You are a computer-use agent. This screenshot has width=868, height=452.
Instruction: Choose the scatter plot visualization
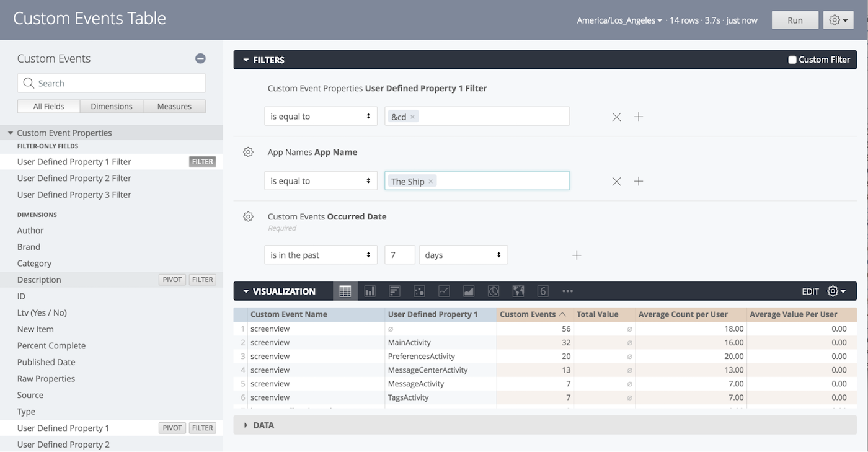pyautogui.click(x=419, y=291)
